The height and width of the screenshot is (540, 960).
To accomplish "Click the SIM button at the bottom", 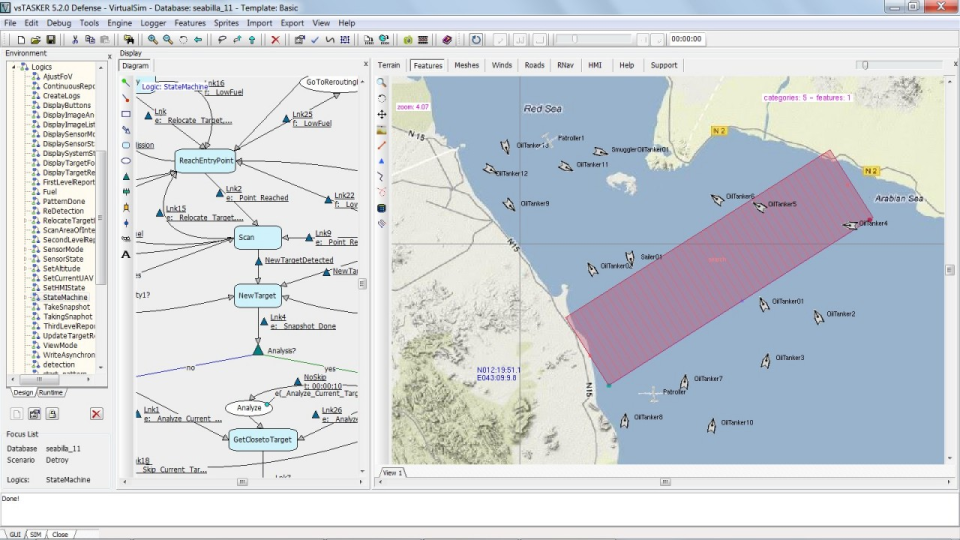I will [35, 535].
